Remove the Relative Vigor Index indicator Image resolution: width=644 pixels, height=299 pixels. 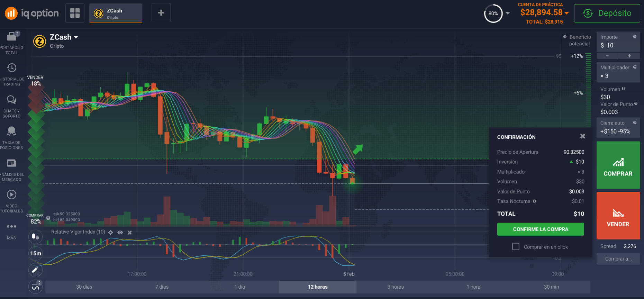(130, 233)
